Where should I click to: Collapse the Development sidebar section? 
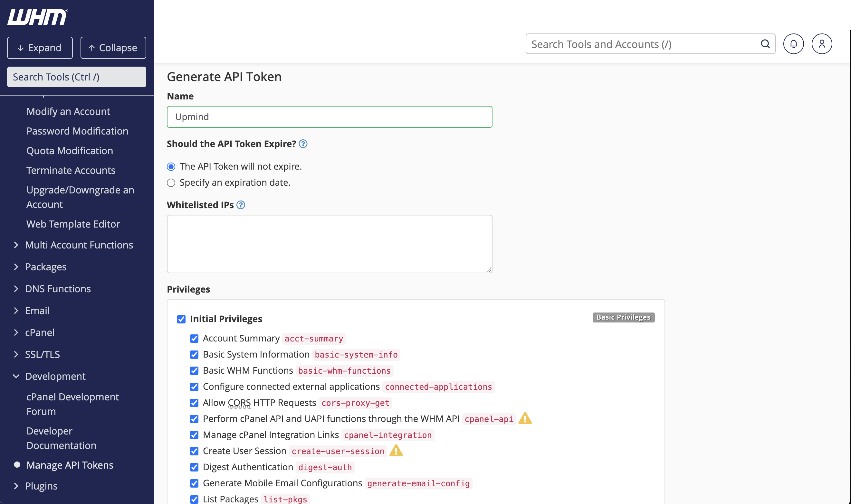point(55,376)
